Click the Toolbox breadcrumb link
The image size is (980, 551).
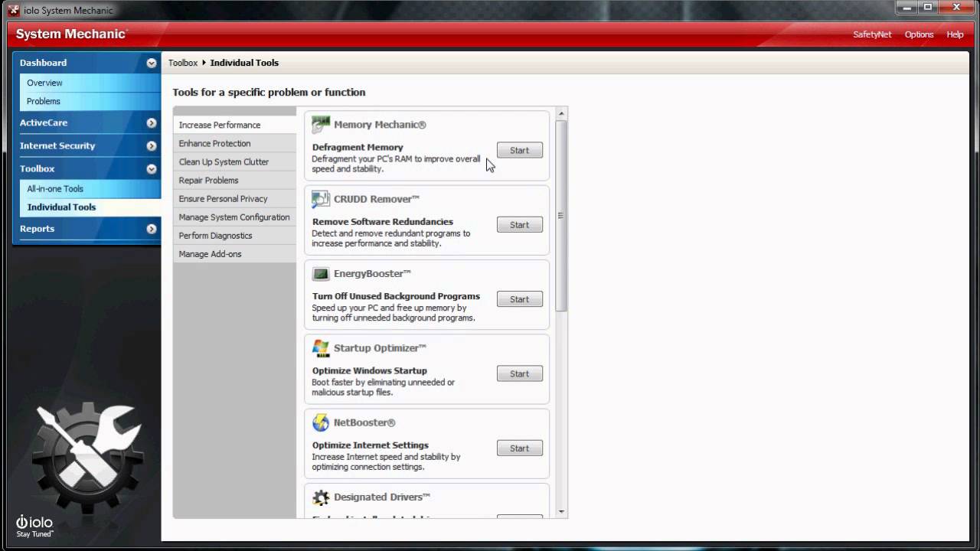click(x=183, y=63)
